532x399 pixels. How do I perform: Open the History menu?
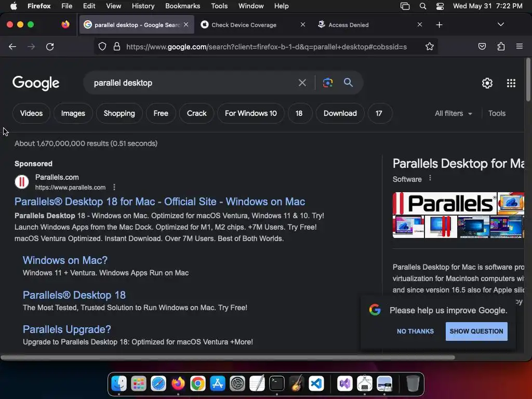point(143,6)
